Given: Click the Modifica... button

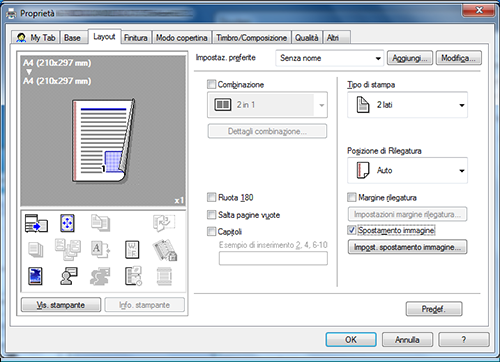Looking at the screenshot, I should click(459, 58).
